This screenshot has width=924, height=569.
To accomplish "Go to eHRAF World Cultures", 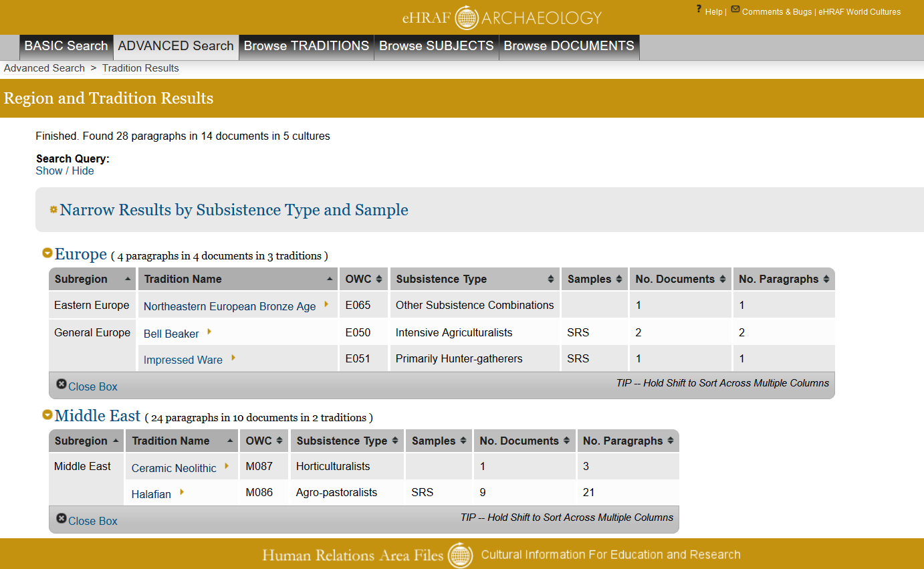I will (x=859, y=12).
